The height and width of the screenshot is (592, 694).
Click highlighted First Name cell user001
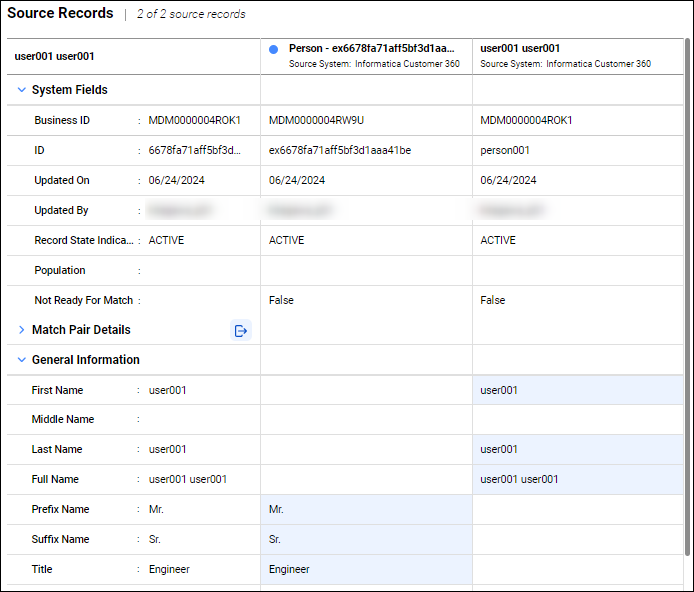[578, 390]
